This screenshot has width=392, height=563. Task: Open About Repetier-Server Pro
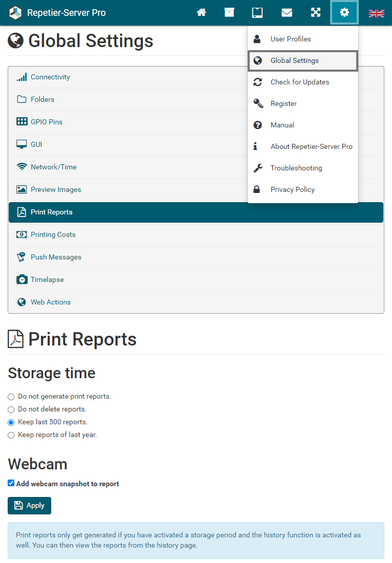(x=303, y=146)
